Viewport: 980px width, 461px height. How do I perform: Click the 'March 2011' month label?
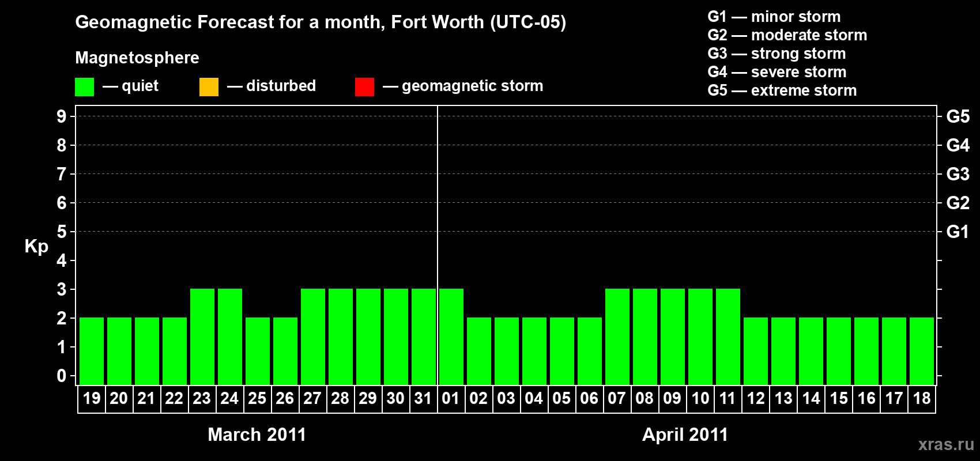[x=257, y=434]
